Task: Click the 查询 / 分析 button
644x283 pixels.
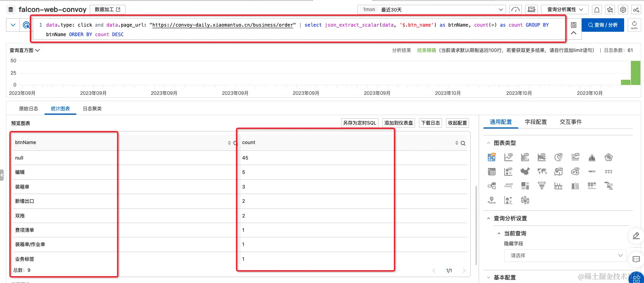Action: click(603, 25)
